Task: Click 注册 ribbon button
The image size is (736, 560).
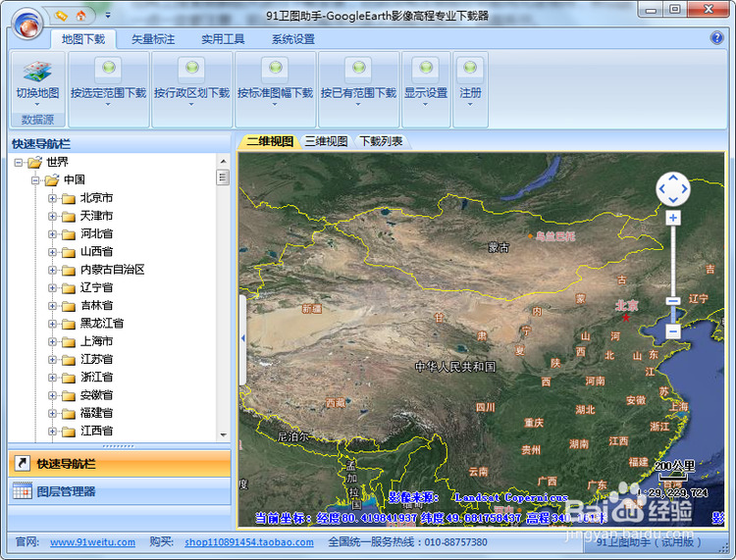Action: (x=470, y=89)
